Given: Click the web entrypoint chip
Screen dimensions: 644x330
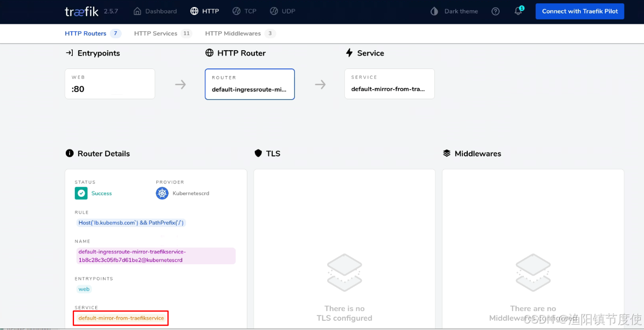Looking at the screenshot, I should [84, 289].
